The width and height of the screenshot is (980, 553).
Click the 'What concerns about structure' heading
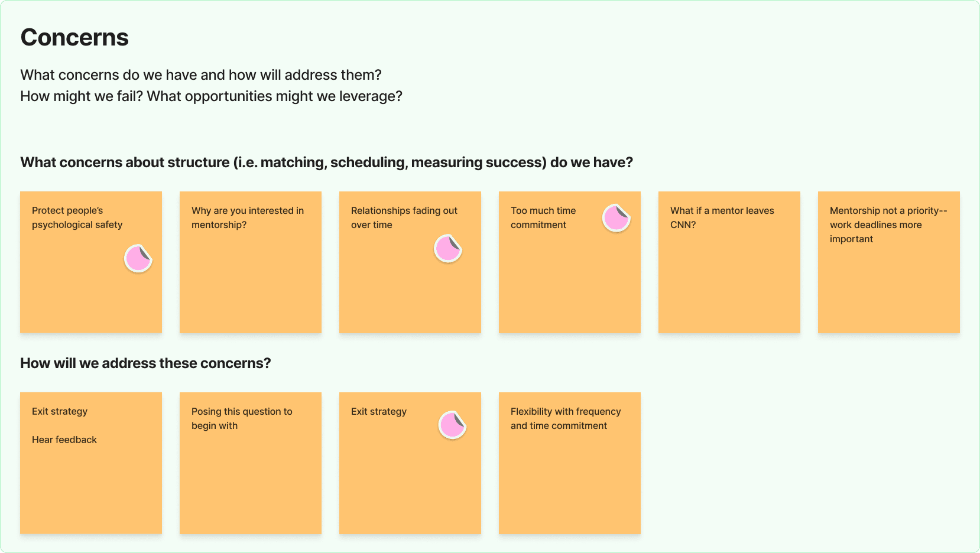326,162
